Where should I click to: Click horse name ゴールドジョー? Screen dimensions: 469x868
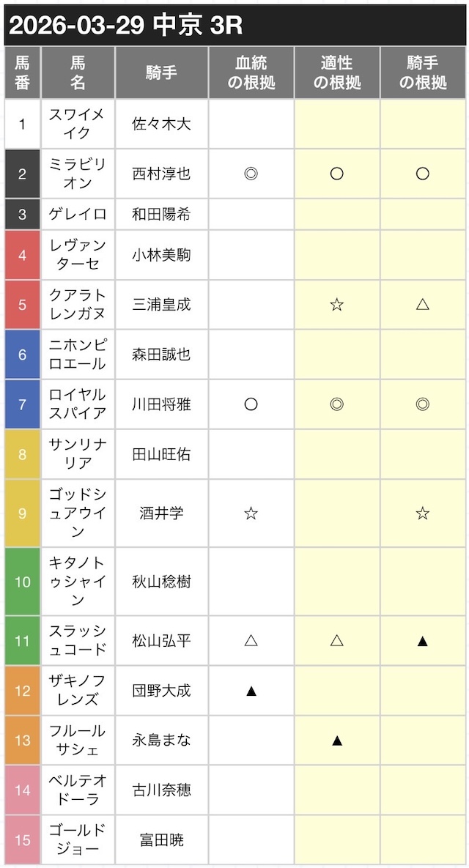coord(78,839)
